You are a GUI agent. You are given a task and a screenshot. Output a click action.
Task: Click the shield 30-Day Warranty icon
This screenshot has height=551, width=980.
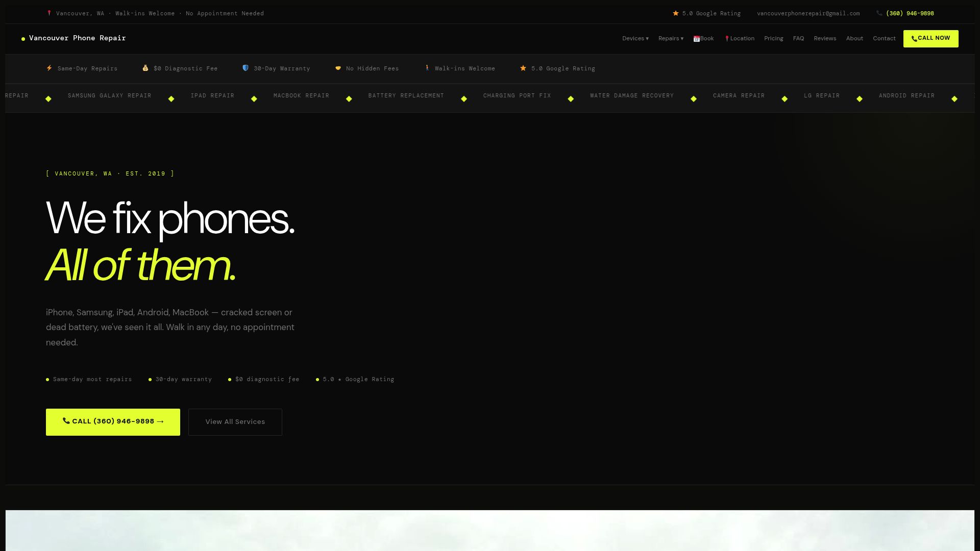(246, 68)
